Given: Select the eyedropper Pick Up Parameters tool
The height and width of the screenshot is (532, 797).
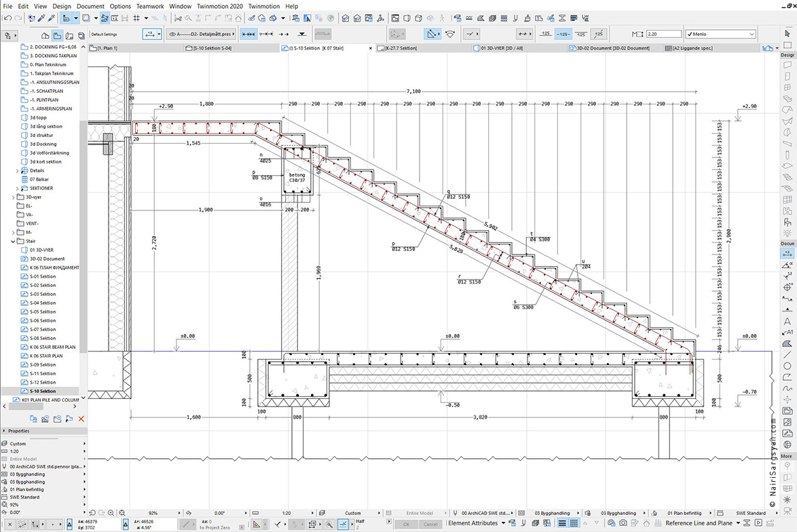Looking at the screenshot, I should pos(41,18).
